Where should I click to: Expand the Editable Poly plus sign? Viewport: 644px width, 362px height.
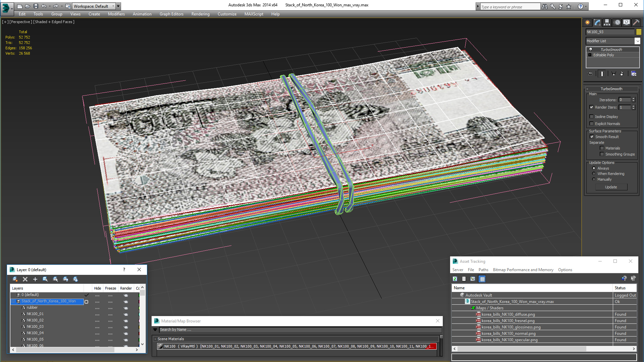tap(590, 55)
